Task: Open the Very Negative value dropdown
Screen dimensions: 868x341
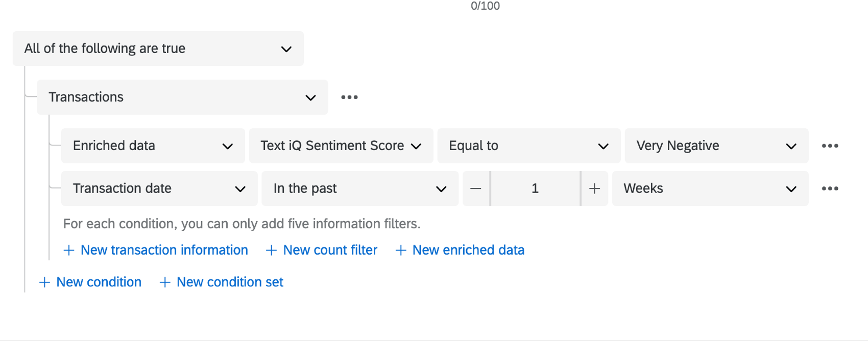Action: tap(716, 145)
